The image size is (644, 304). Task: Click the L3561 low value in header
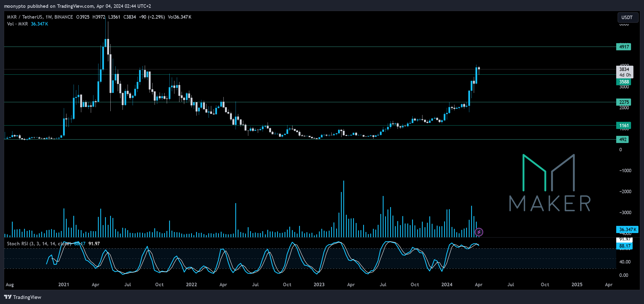point(114,17)
